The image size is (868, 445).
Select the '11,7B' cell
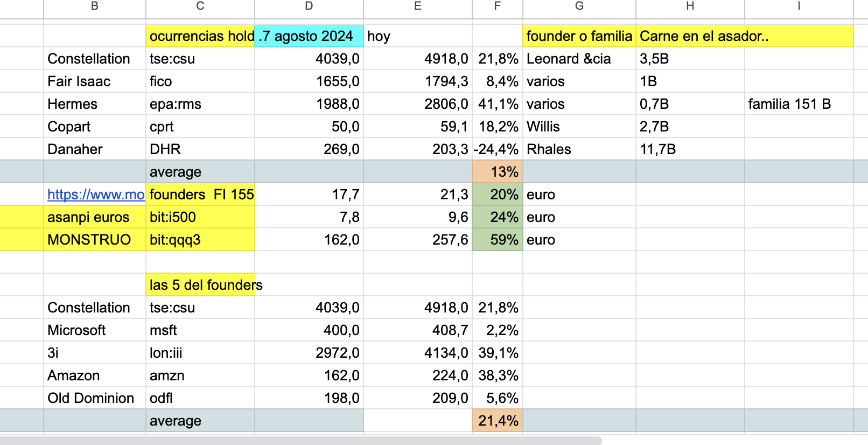690,149
